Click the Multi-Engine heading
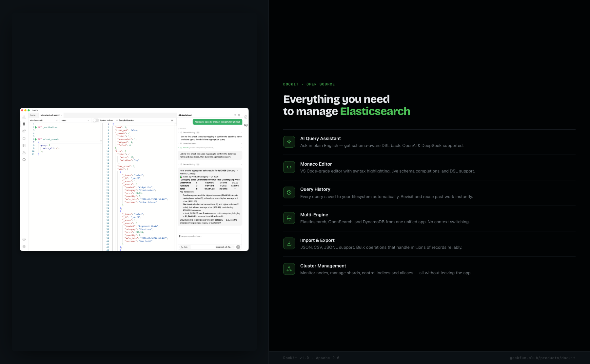The image size is (590, 364). click(x=314, y=215)
